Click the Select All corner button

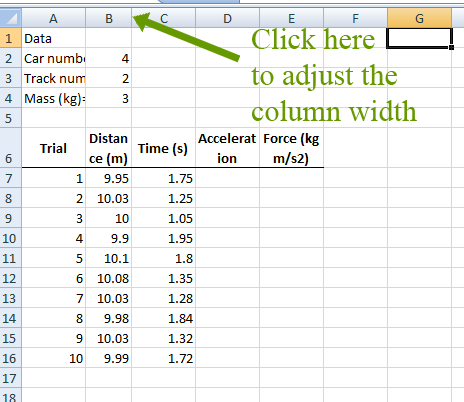point(11,18)
